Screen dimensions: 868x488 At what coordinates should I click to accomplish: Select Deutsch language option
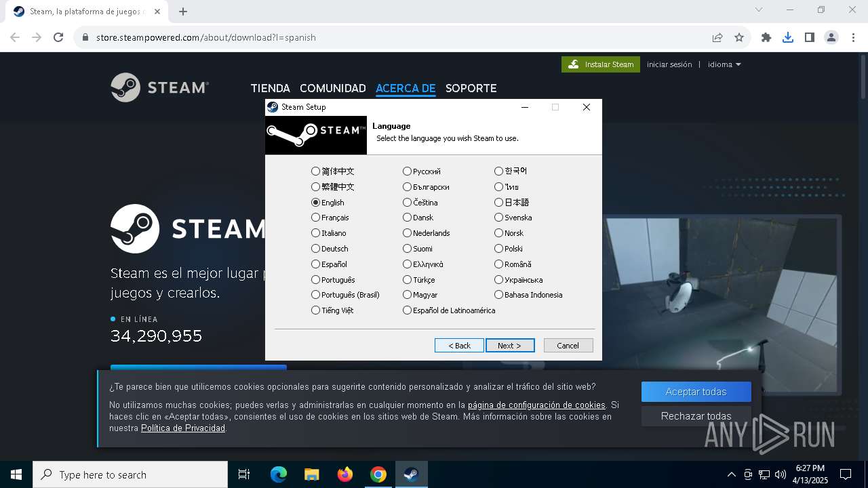point(330,249)
